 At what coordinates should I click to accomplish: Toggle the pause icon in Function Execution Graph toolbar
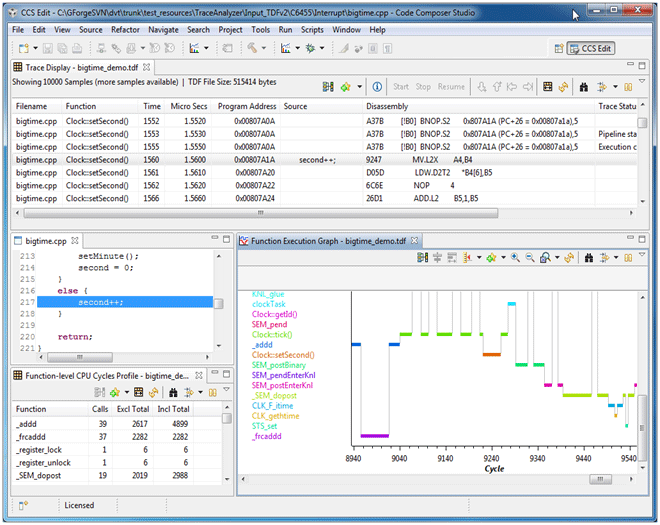[628, 257]
